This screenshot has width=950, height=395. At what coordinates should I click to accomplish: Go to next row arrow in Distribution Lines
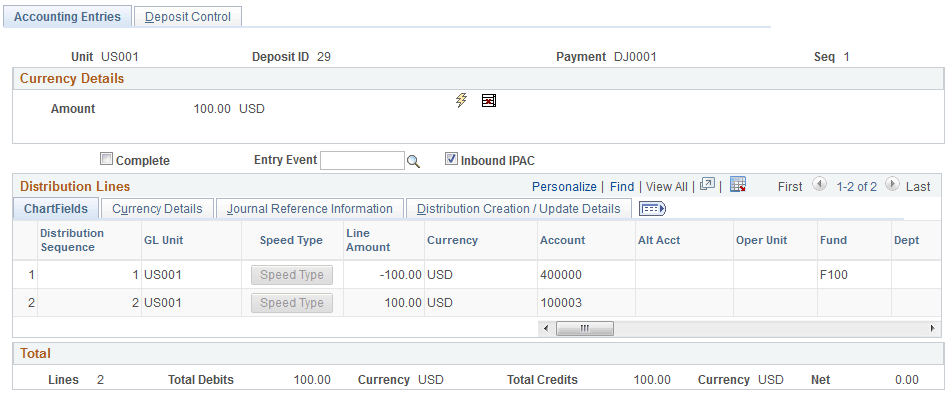(892, 184)
